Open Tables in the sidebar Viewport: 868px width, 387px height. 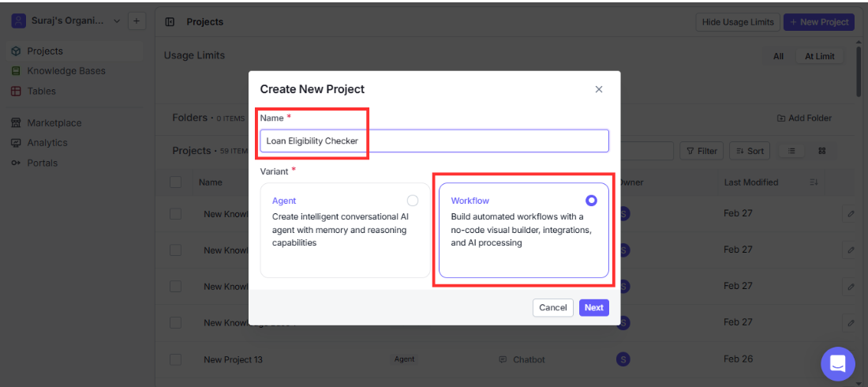75,91
